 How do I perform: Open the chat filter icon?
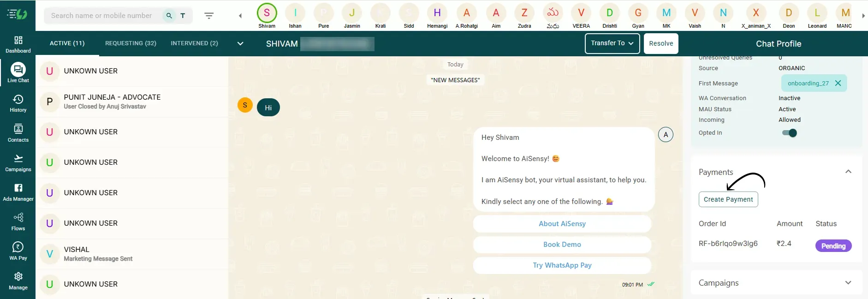point(209,16)
